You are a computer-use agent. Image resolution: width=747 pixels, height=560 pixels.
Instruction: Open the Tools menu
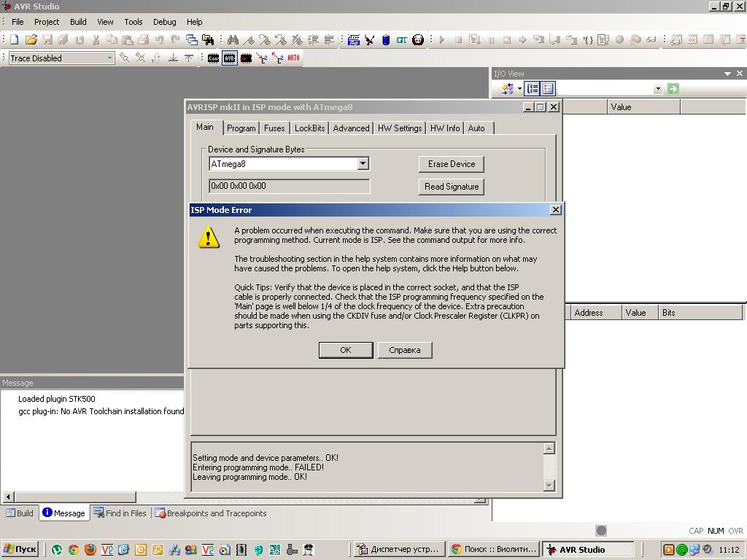click(x=133, y=22)
